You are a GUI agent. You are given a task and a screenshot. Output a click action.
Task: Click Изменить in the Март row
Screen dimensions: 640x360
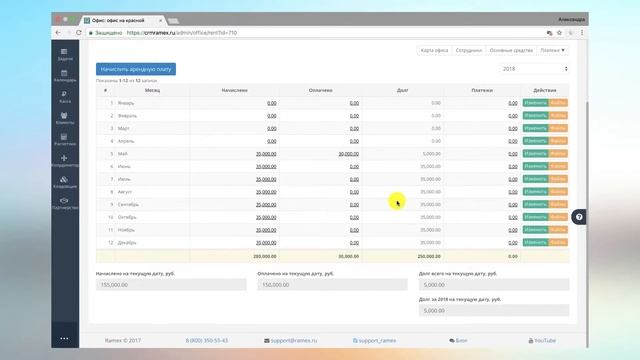pos(535,128)
